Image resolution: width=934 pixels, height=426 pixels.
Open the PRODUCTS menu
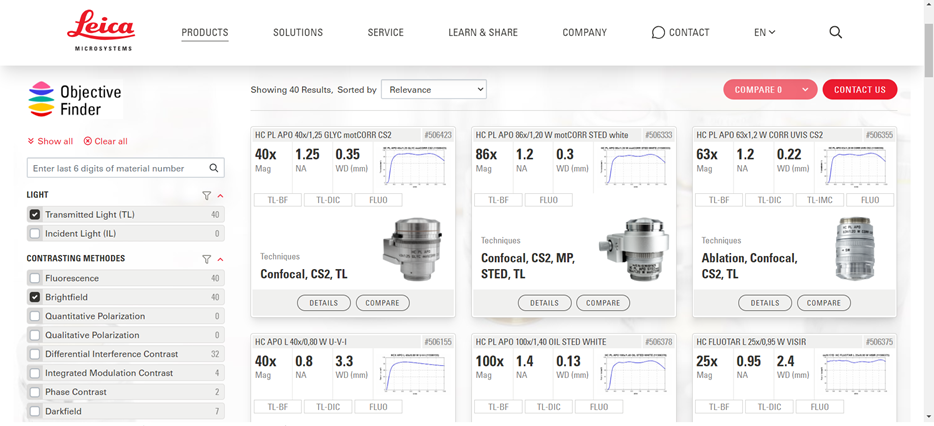pyautogui.click(x=205, y=33)
